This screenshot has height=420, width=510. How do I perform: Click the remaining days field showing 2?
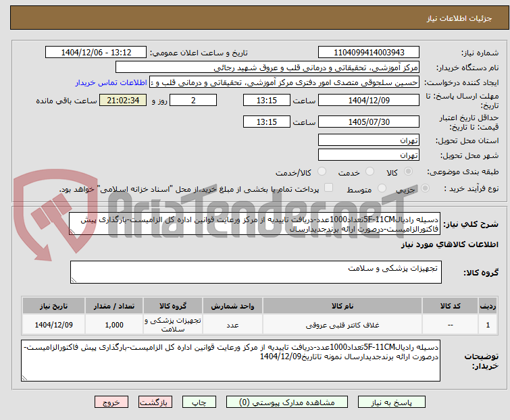pyautogui.click(x=193, y=100)
